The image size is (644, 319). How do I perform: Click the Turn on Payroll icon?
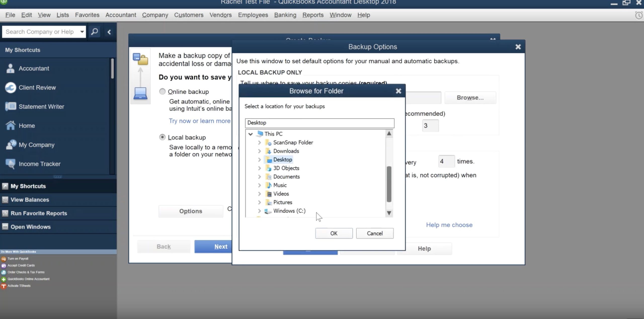coord(4,259)
